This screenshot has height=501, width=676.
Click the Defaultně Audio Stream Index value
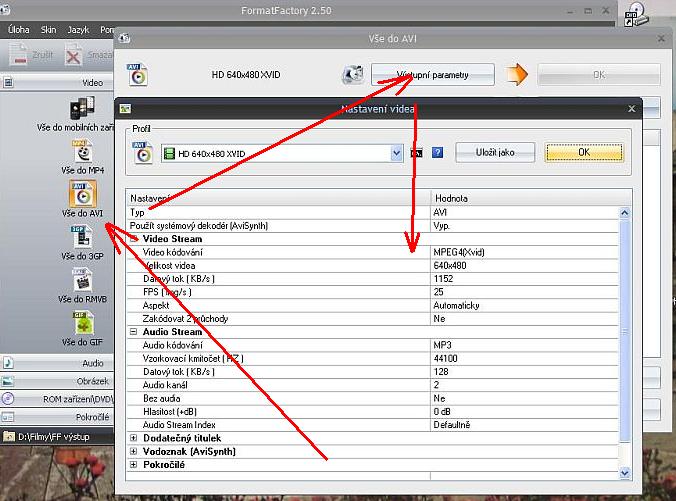451,425
